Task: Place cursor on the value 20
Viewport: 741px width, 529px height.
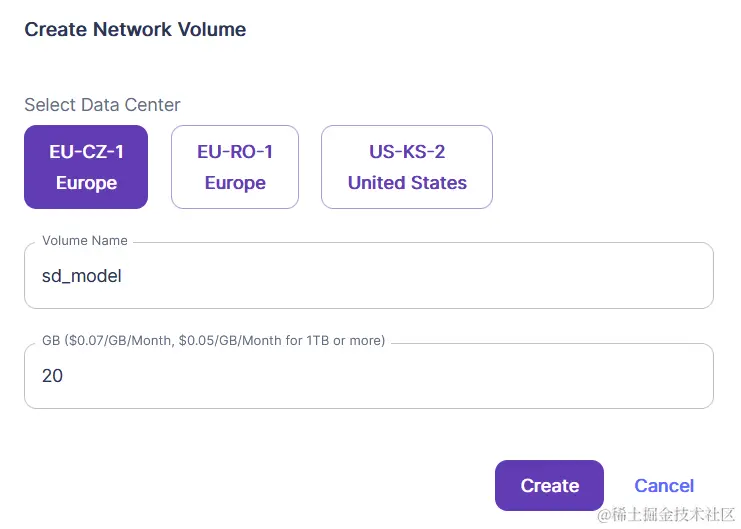Action: tap(52, 376)
